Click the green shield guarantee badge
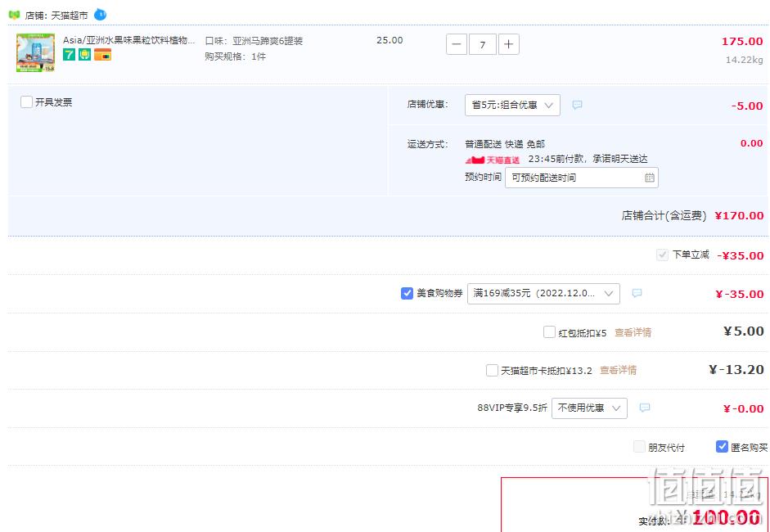Image resolution: width=770 pixels, height=532 pixels. coord(85,55)
